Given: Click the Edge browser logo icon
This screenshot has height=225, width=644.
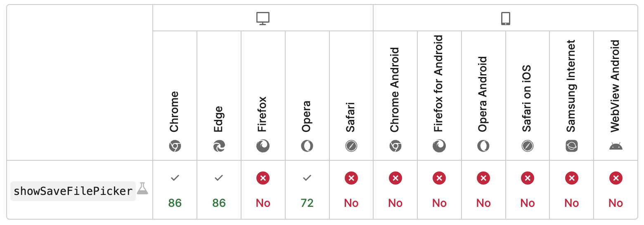Looking at the screenshot, I should click(219, 146).
